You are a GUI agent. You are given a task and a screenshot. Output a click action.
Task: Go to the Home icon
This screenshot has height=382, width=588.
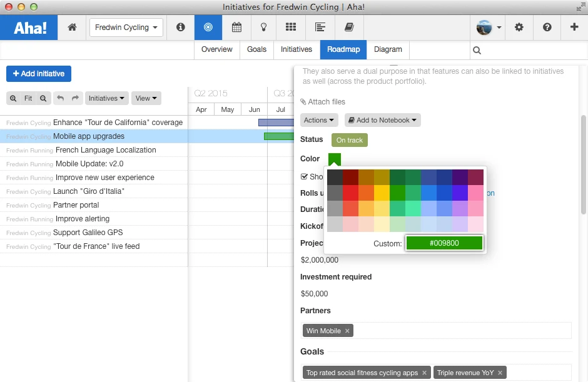72,27
